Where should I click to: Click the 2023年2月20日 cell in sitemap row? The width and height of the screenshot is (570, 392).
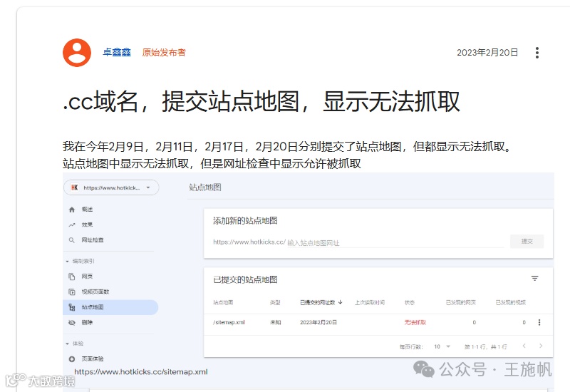pos(318,323)
